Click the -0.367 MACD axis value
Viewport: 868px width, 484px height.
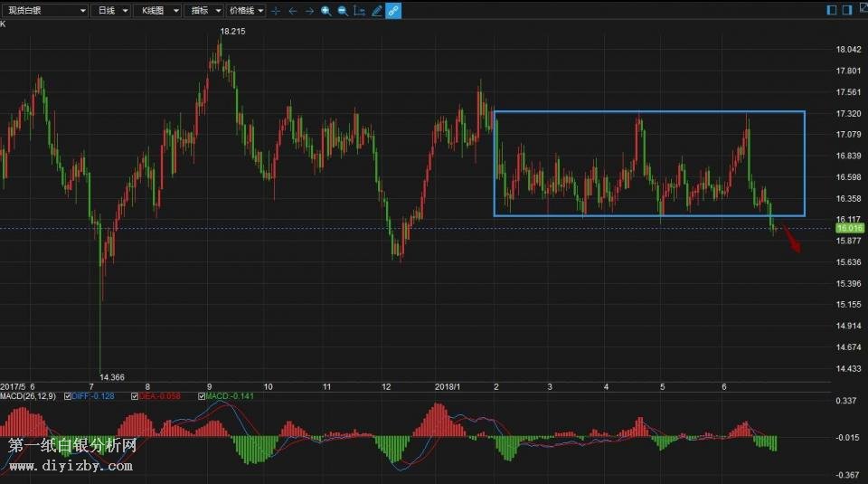847,475
